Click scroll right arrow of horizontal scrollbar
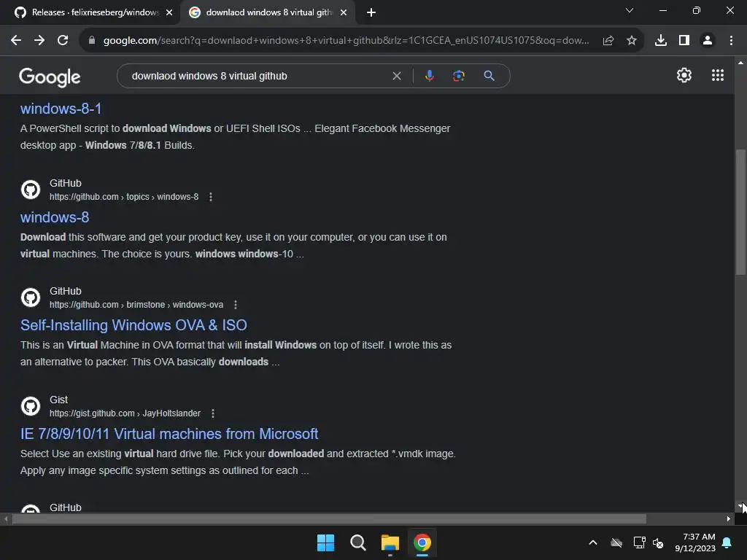The width and height of the screenshot is (747, 560). (x=729, y=519)
